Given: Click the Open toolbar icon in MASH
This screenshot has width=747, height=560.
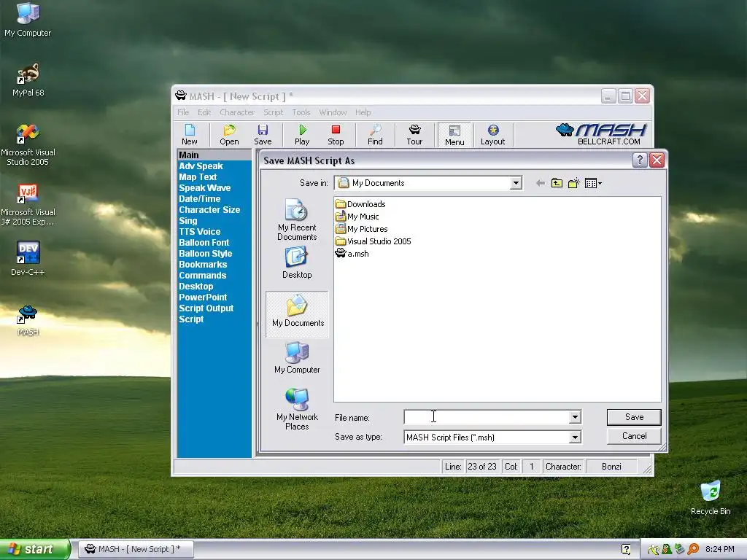Looking at the screenshot, I should [229, 135].
